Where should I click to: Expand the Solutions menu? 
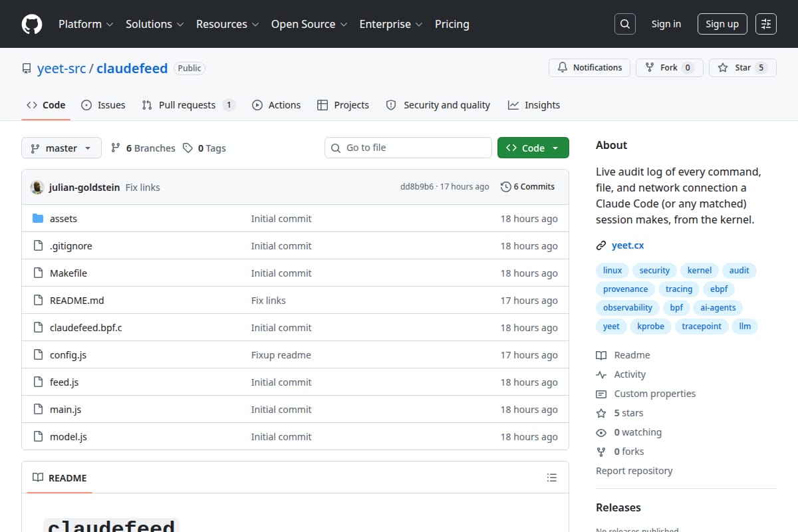coord(154,24)
